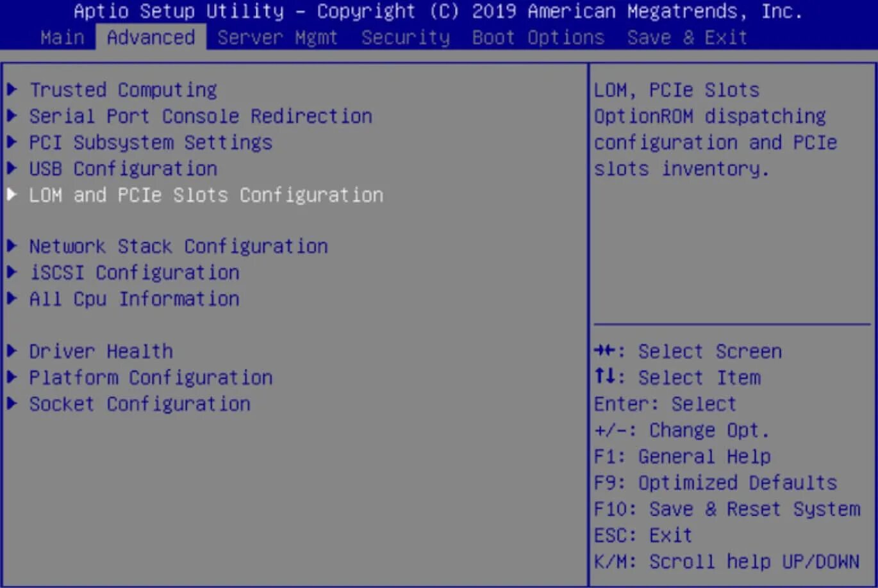The width and height of the screenshot is (878, 588).
Task: Open the Platform Configuration submenu
Action: point(151,377)
